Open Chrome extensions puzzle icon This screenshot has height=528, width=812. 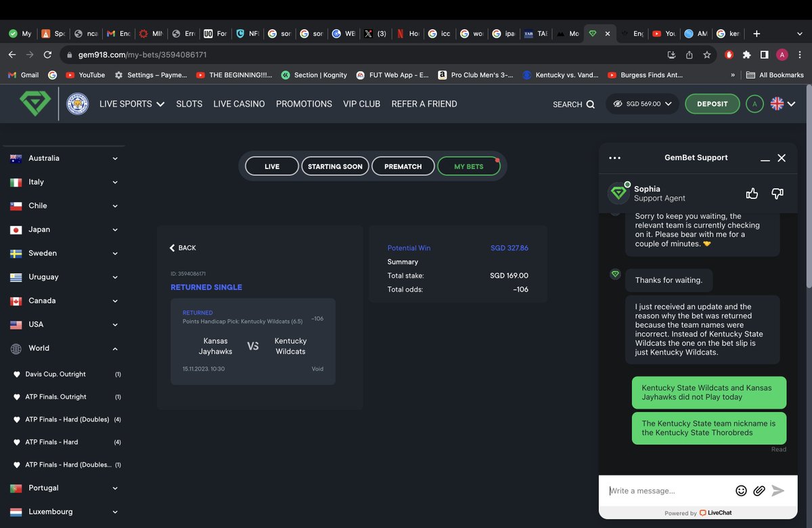(x=746, y=55)
